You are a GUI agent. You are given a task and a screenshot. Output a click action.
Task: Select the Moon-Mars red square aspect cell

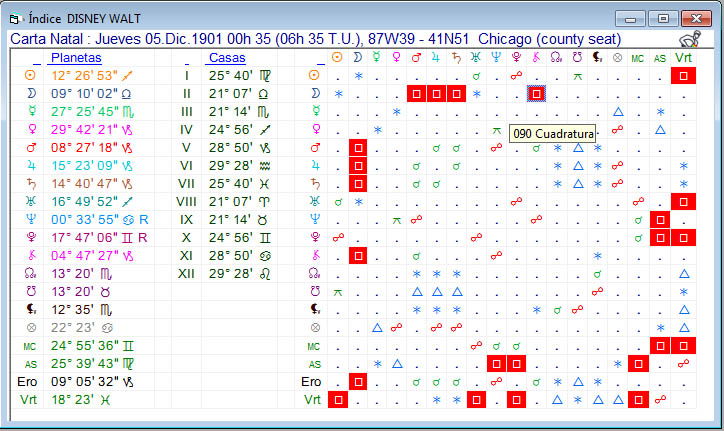[x=416, y=94]
